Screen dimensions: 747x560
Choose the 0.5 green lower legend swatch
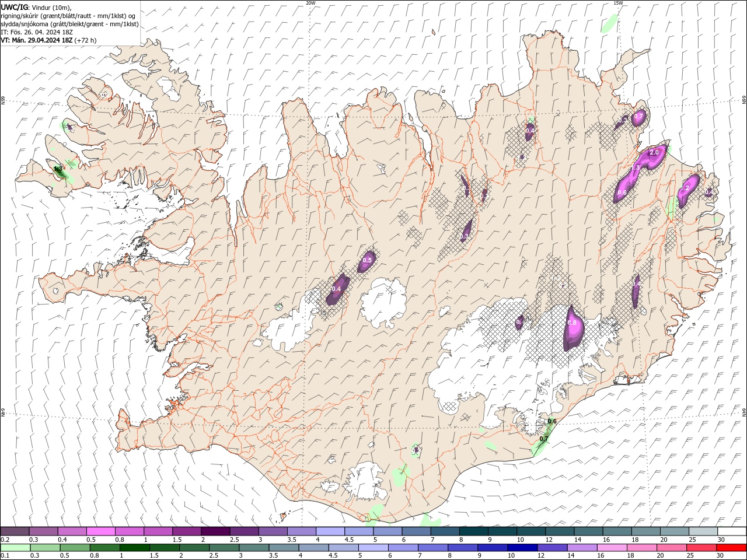75,548
